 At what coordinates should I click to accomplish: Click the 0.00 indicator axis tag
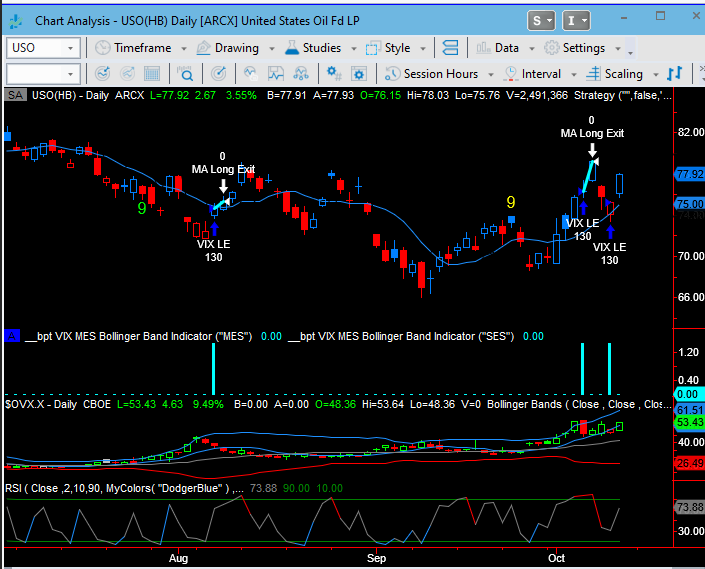pos(688,394)
